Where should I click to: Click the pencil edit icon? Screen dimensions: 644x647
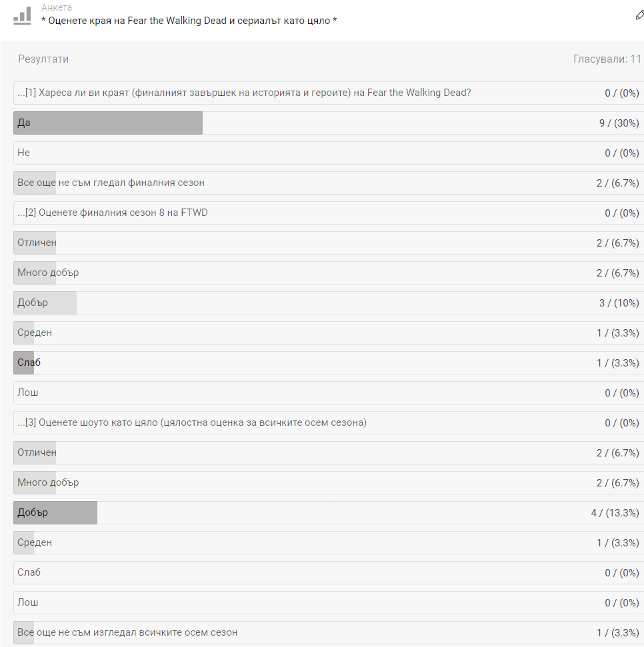(639, 15)
